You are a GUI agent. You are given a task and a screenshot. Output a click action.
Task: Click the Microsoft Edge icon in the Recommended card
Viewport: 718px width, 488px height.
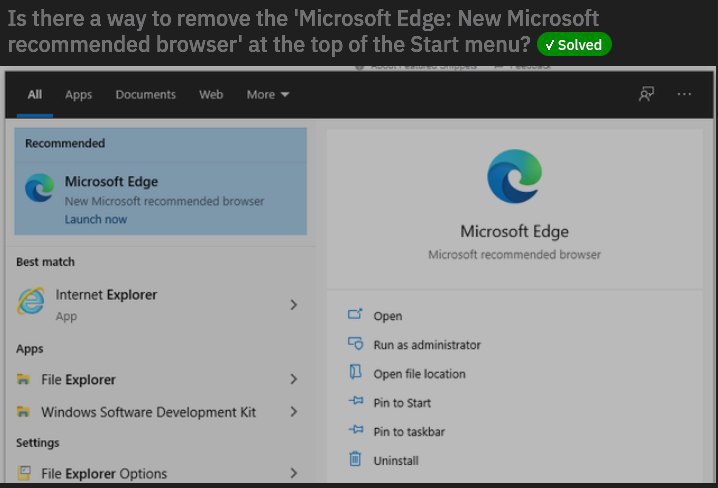(x=39, y=188)
